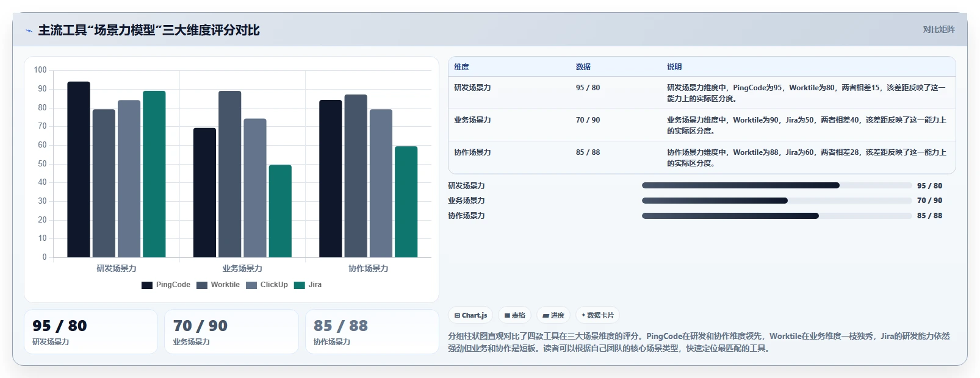
Task: Click 70 / 90 value right of progress bar
Action: pos(929,201)
